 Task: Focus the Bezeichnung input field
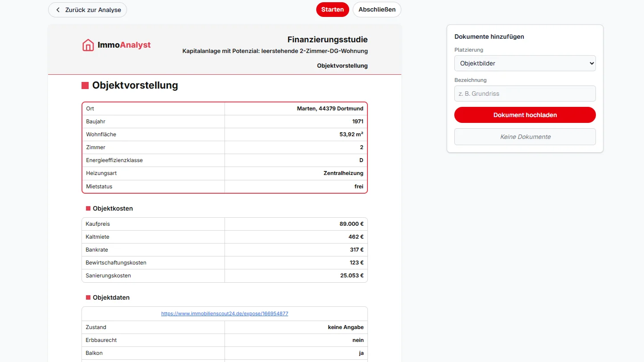click(x=525, y=94)
